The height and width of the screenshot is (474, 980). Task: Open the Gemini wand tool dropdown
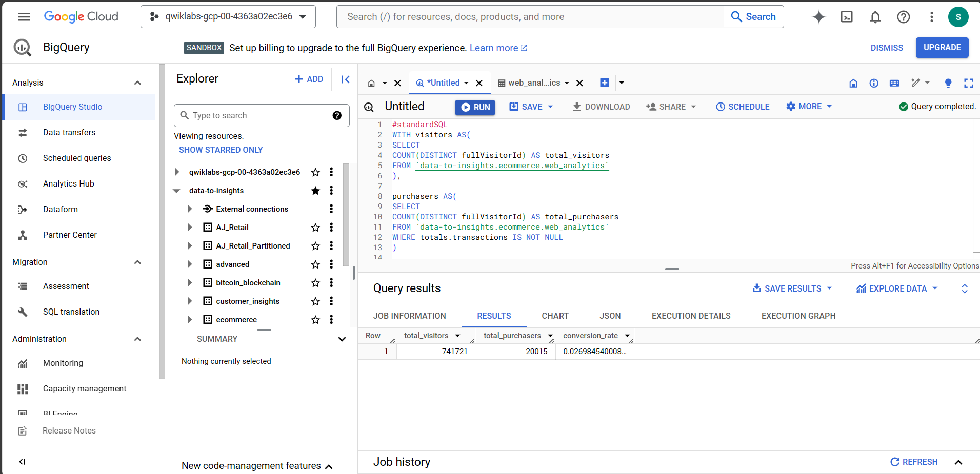(x=920, y=83)
